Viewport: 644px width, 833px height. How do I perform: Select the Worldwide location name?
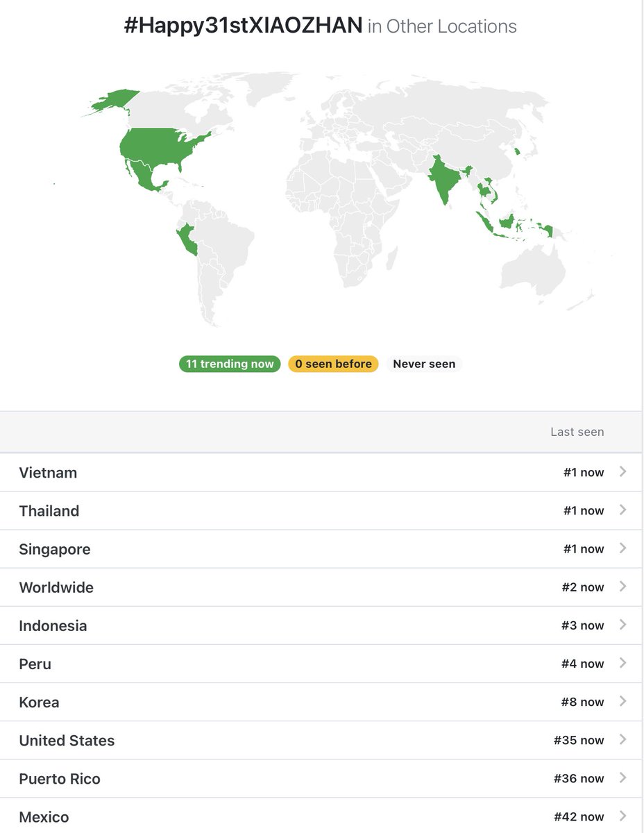(56, 587)
